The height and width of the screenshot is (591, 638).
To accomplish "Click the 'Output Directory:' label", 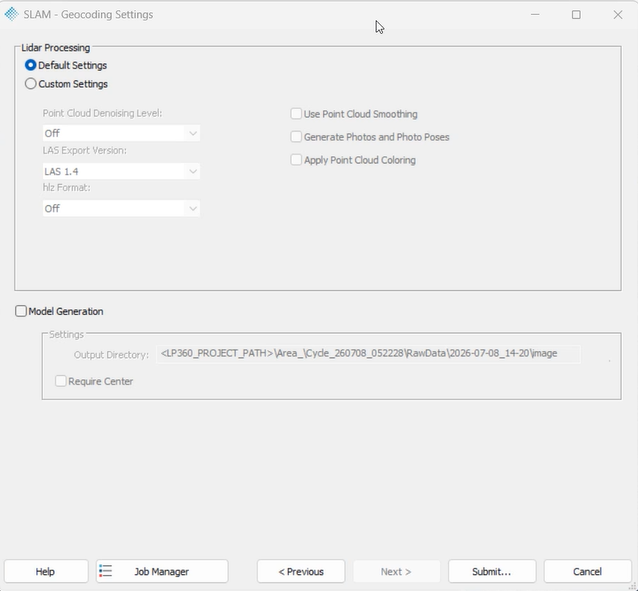I will [x=111, y=355].
